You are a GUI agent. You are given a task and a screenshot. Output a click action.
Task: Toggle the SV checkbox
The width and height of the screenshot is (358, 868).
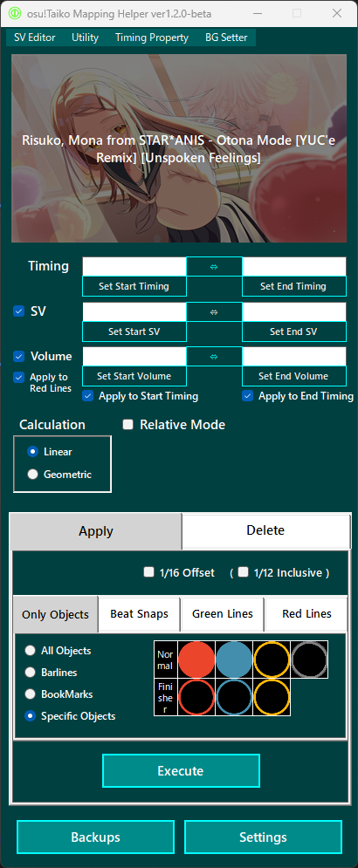tap(19, 311)
